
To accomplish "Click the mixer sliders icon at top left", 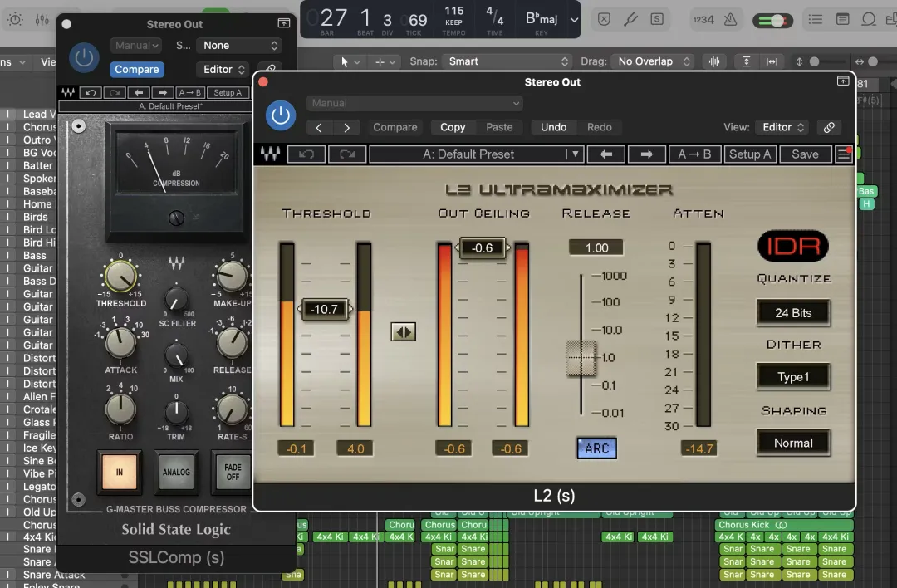I will [42, 19].
